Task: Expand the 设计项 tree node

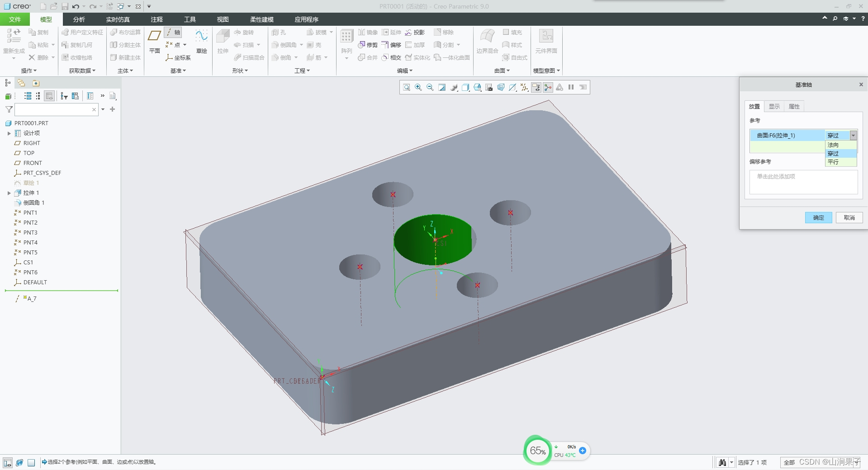Action: [x=9, y=133]
